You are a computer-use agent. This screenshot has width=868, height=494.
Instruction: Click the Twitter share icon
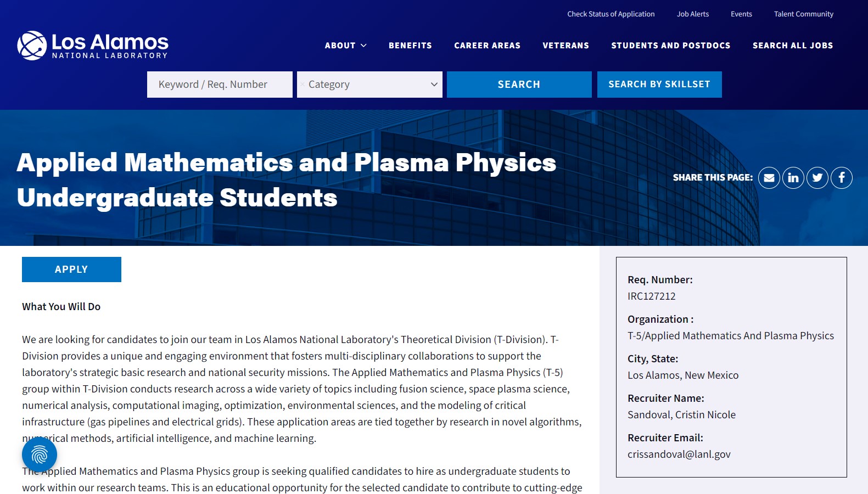click(x=817, y=178)
